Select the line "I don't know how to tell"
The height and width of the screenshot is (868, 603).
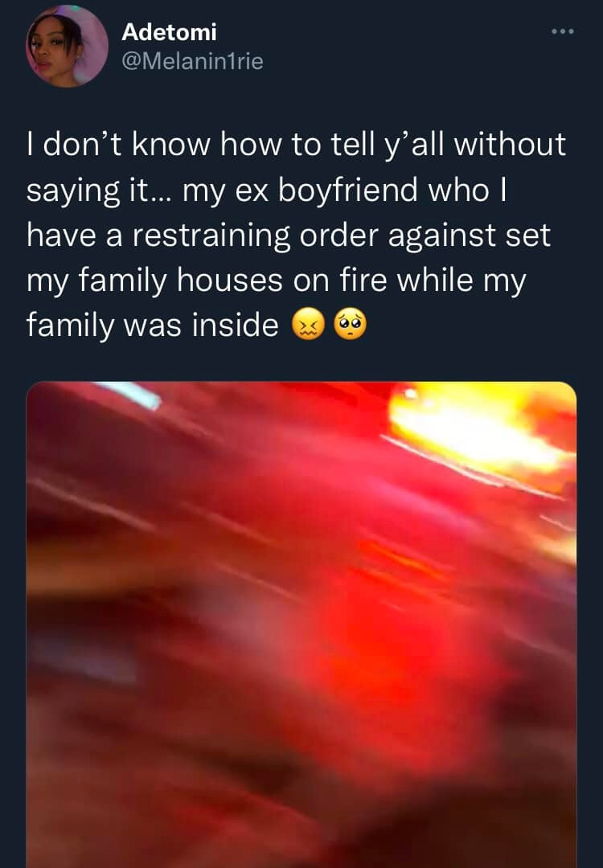(x=199, y=145)
